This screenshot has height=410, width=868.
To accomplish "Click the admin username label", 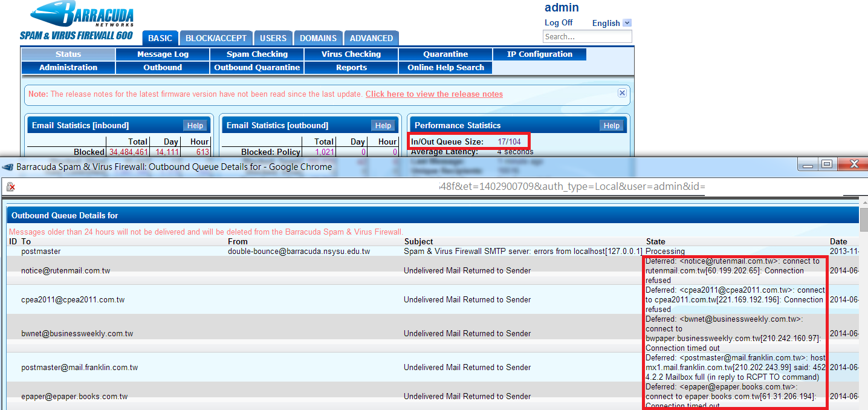I will (x=562, y=7).
